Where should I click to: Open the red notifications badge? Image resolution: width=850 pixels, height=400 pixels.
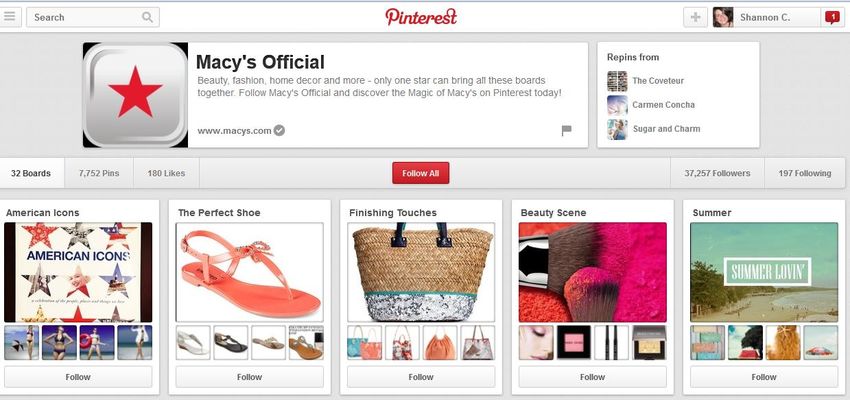coord(832,17)
